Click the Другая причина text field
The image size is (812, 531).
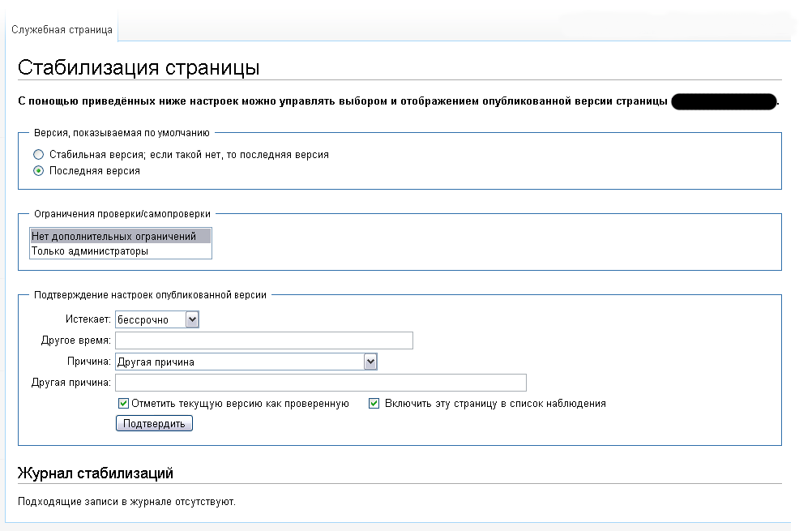321,383
